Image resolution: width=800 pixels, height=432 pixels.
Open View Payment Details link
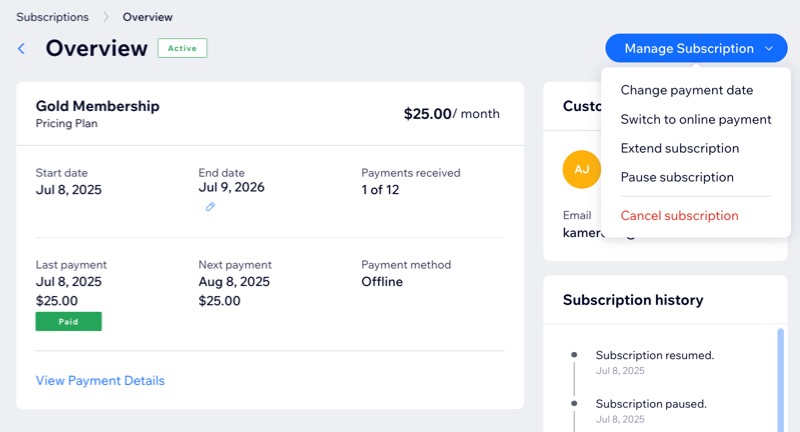pos(100,381)
